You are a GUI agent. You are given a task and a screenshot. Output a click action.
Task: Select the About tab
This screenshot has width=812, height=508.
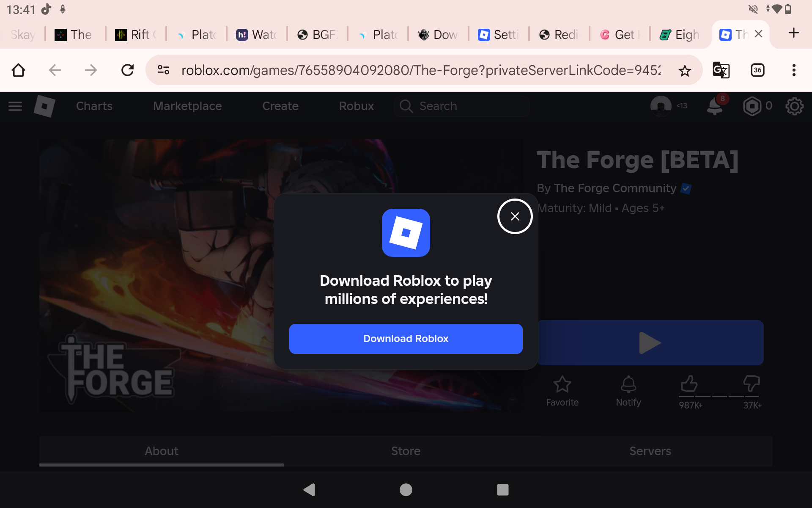point(162,451)
